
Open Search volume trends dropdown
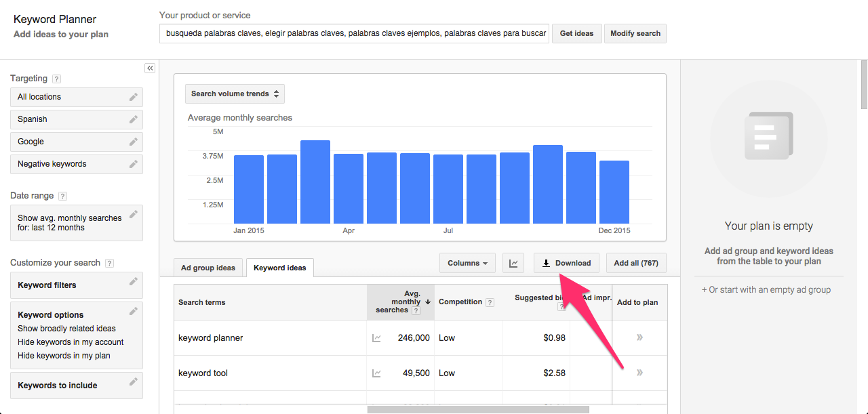[235, 94]
